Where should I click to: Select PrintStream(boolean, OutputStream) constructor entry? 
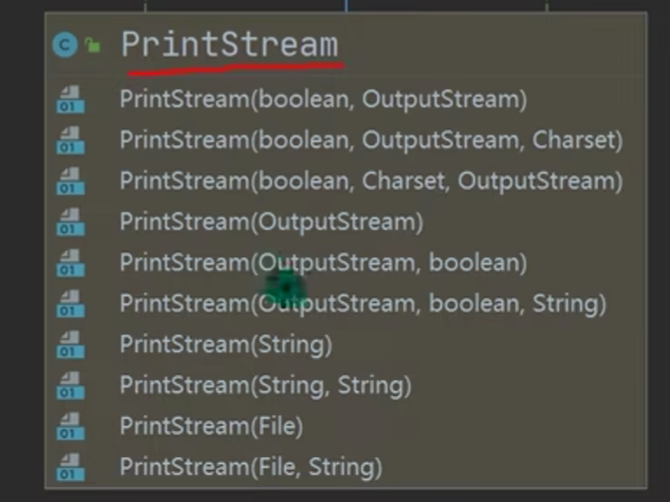click(x=323, y=99)
